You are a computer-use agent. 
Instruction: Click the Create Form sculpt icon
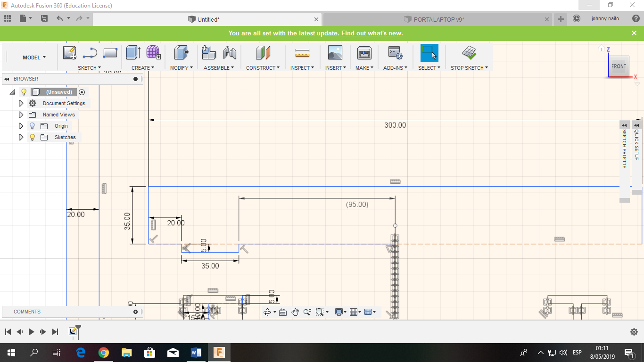click(153, 52)
